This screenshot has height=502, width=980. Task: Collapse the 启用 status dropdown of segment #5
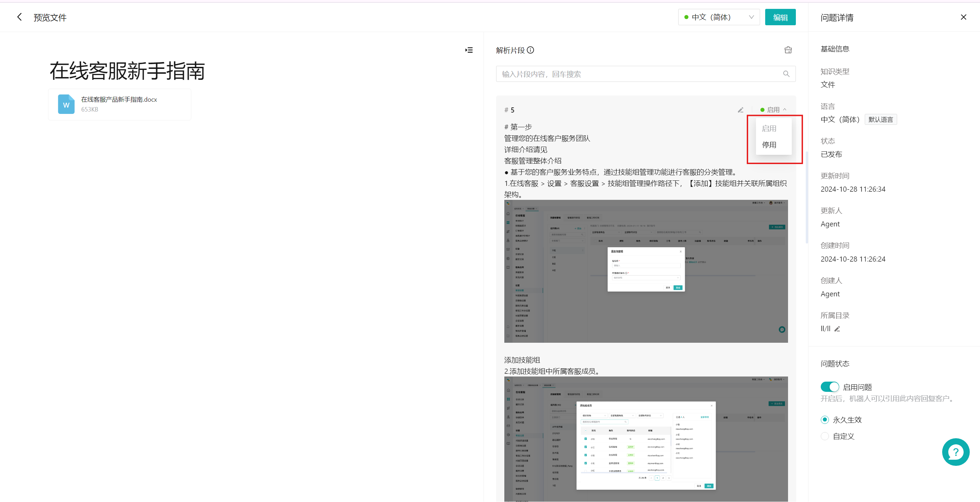click(x=773, y=110)
